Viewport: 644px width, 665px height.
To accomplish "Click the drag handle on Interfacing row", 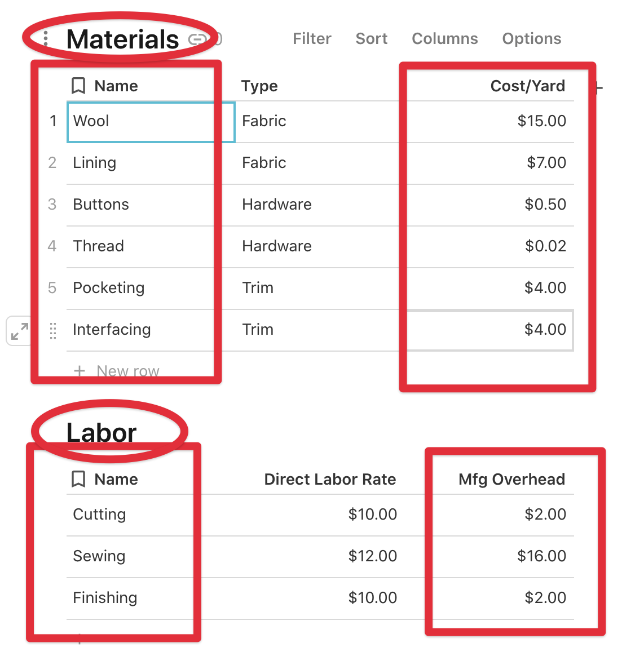I will 53,330.
